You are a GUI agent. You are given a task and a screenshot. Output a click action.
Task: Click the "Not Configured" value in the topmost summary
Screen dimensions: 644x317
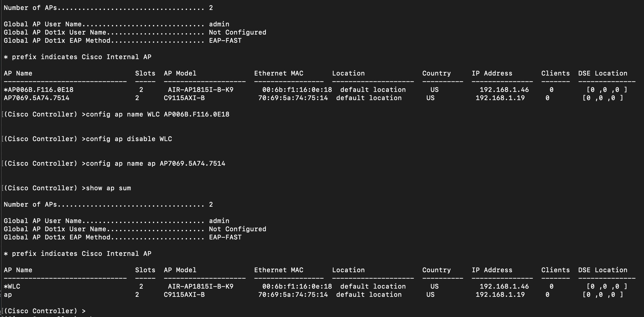click(237, 32)
